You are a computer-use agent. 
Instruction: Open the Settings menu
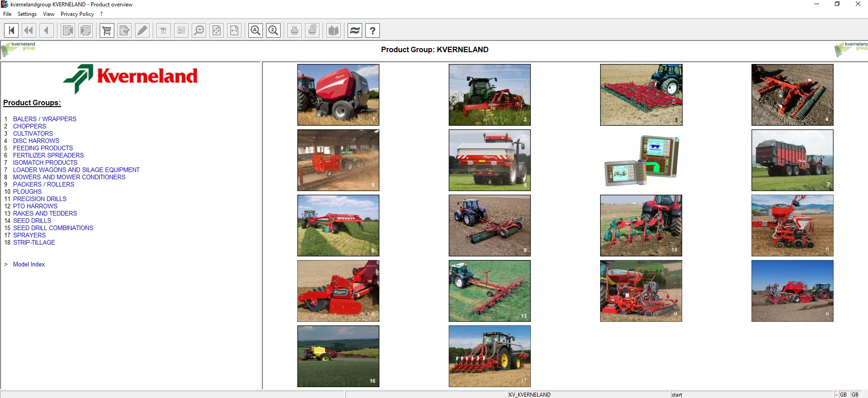tap(27, 14)
